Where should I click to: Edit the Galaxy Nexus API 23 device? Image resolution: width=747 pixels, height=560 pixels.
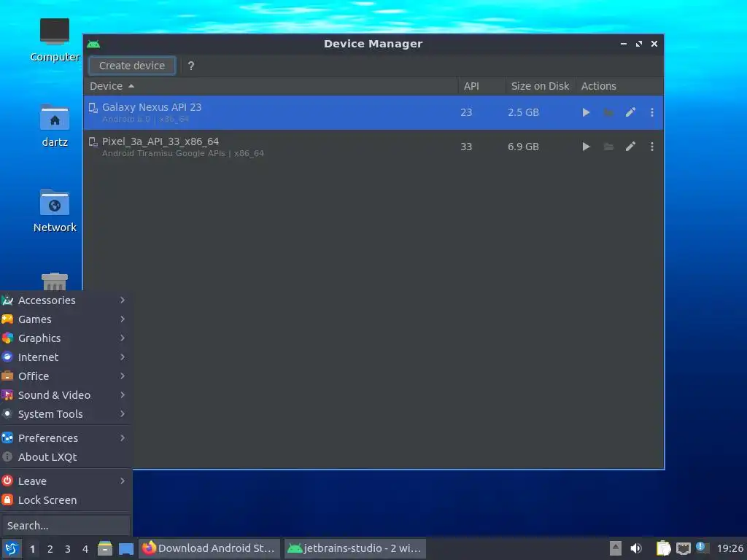click(x=630, y=112)
